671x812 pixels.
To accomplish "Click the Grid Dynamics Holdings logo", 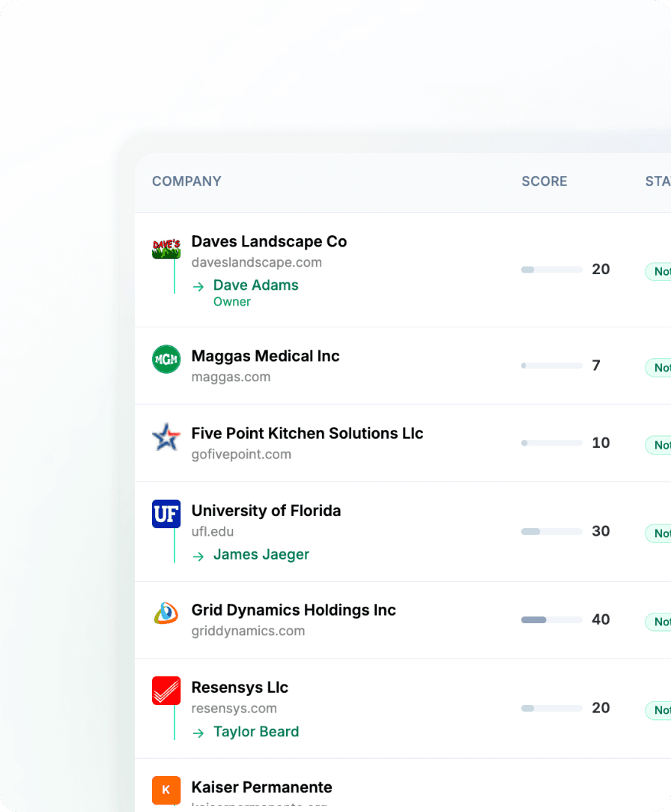I will [x=166, y=613].
